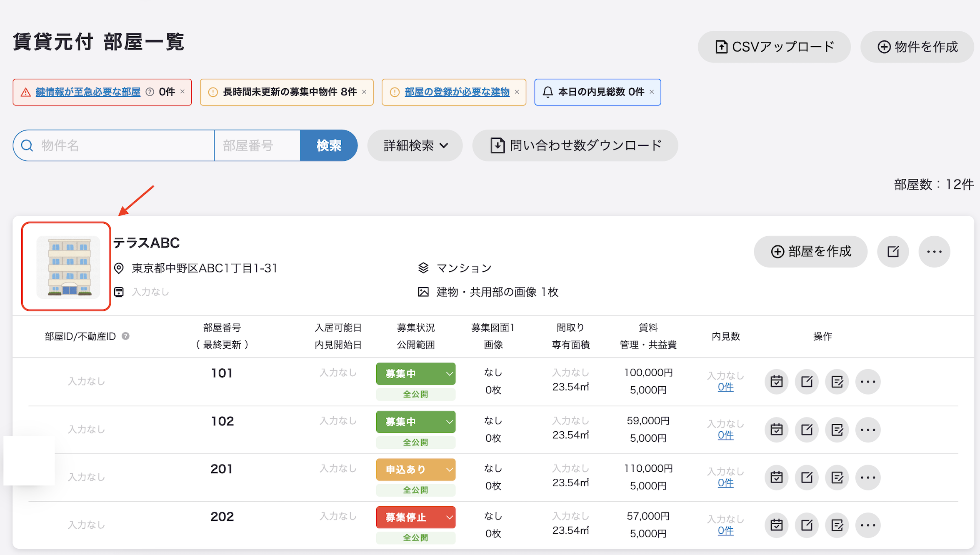Open 募集停止 status dropdown for room 202

pos(415,517)
